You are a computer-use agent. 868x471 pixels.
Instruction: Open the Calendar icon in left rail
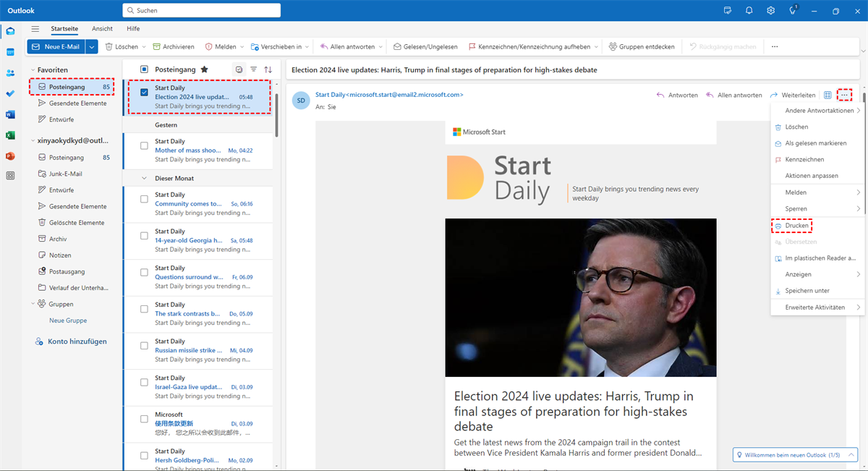(10, 52)
